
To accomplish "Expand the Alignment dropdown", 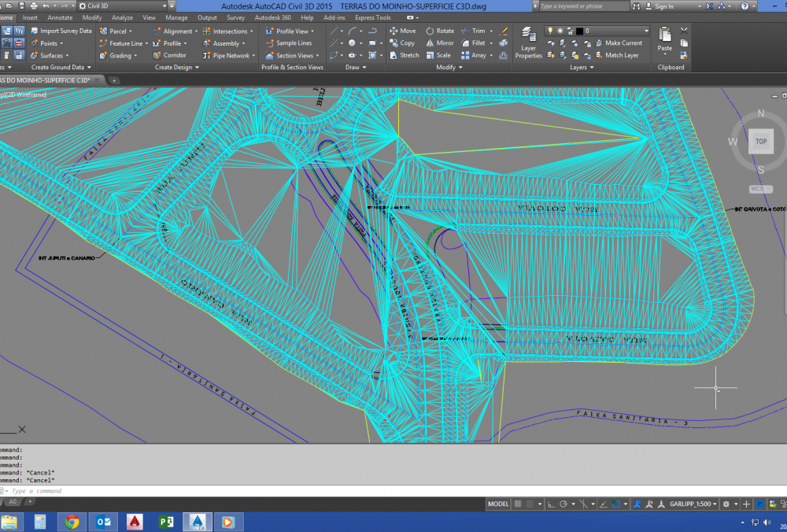I will point(196,31).
